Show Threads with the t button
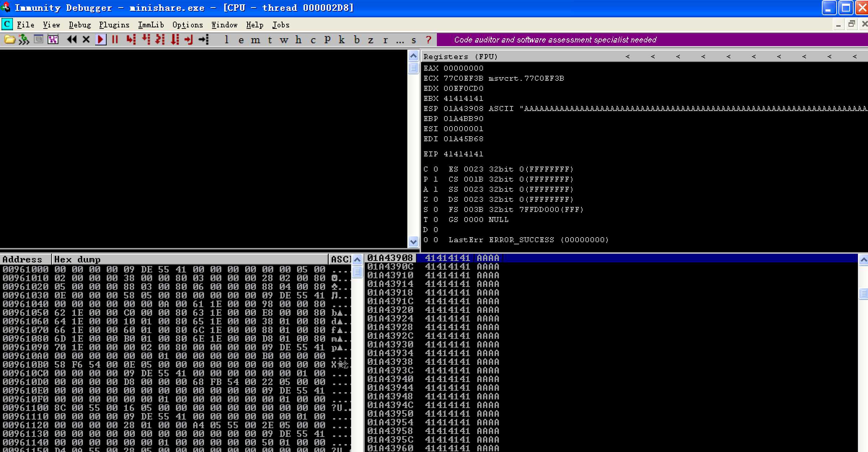Screen dimensions: 868x452 [270, 40]
